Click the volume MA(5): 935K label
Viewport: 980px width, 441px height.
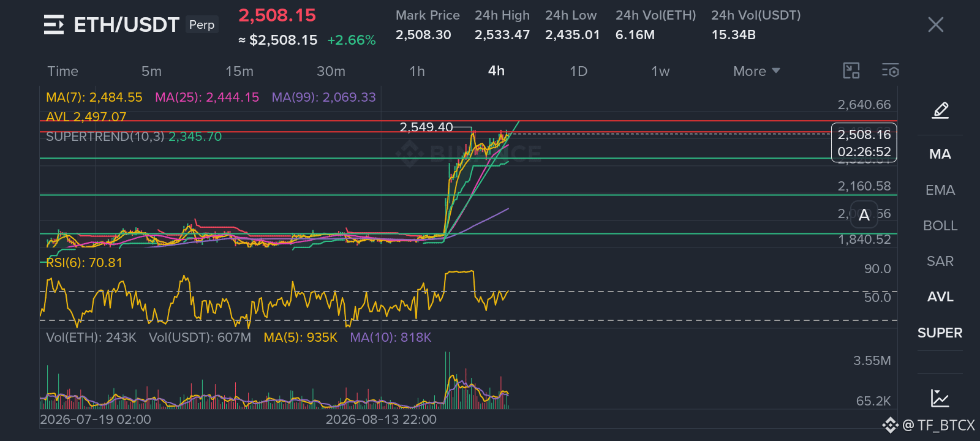click(300, 337)
